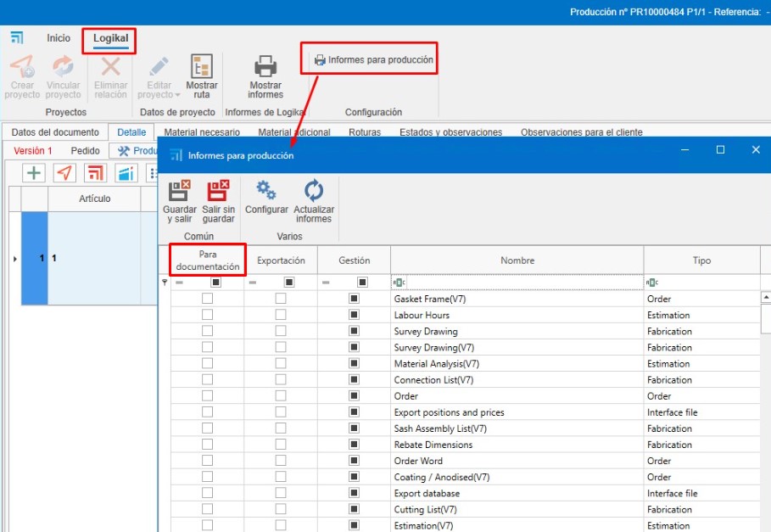Switch to the Detalle tab
The width and height of the screenshot is (771, 532).
(131, 132)
